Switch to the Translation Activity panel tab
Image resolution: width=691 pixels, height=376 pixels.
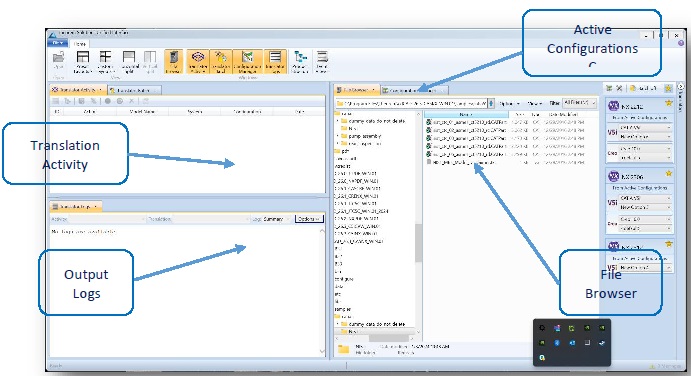78,90
